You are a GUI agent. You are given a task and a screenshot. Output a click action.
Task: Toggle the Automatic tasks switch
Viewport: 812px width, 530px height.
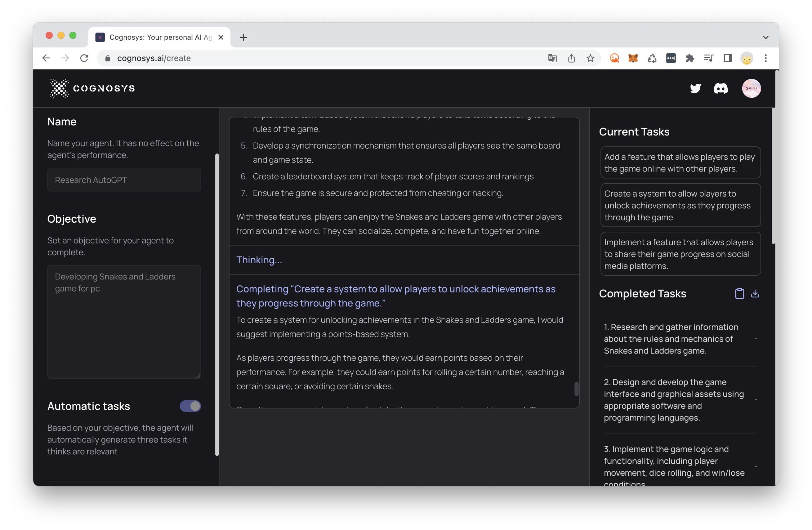[190, 406]
